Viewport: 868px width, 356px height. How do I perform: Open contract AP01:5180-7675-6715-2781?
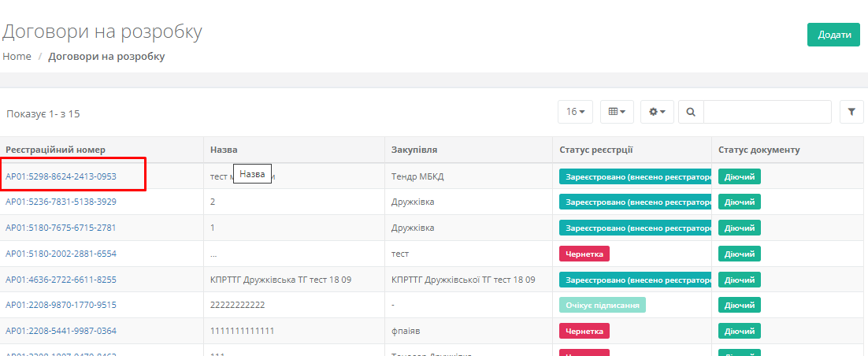[x=61, y=228]
